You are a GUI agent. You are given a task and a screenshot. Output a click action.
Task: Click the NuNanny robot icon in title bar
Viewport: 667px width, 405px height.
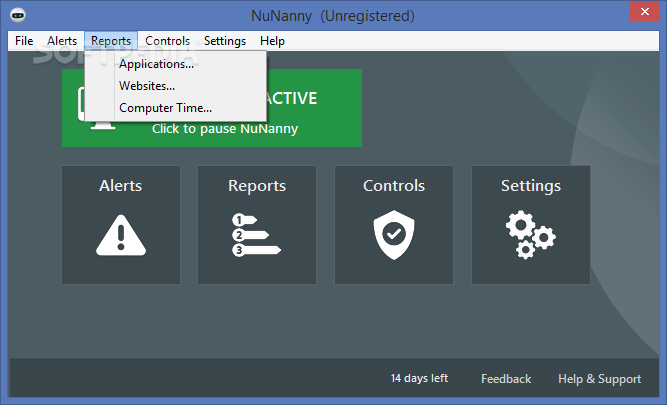coord(18,15)
